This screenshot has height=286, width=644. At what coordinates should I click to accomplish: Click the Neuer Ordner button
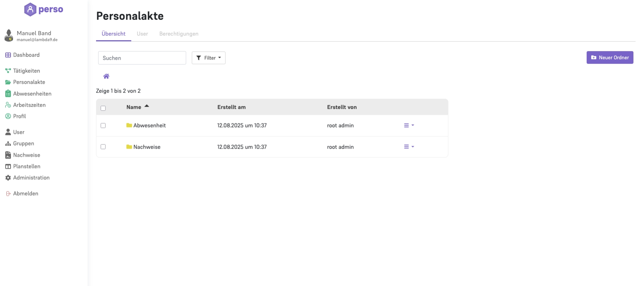point(610,57)
